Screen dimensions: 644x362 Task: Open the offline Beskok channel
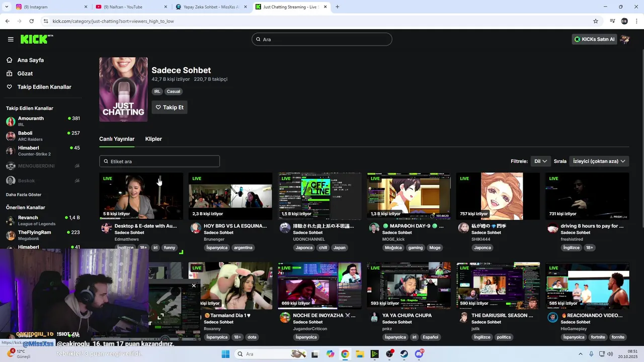click(x=43, y=180)
